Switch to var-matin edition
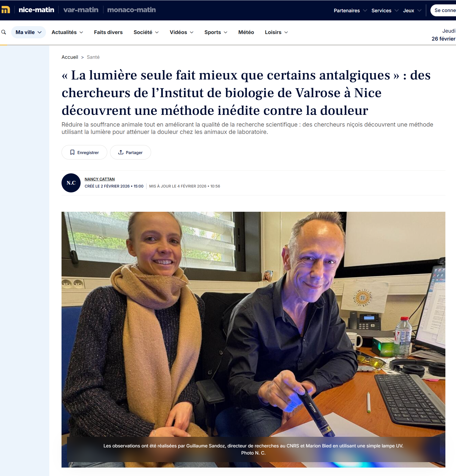Screen dimensions: 456x476 (x=81, y=10)
